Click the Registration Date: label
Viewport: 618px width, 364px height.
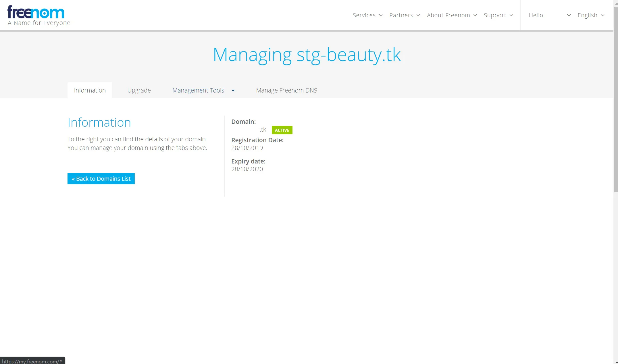pyautogui.click(x=257, y=140)
